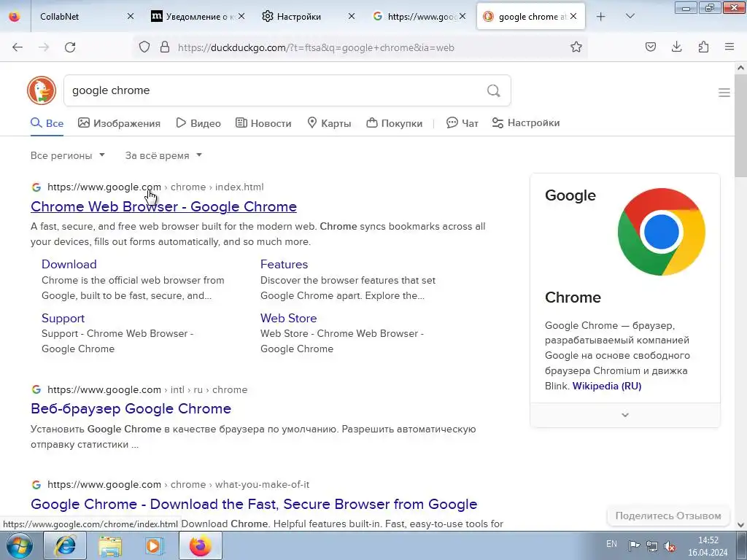The height and width of the screenshot is (560, 747).
Task: Open the Downloads panel icon
Action: (x=676, y=47)
